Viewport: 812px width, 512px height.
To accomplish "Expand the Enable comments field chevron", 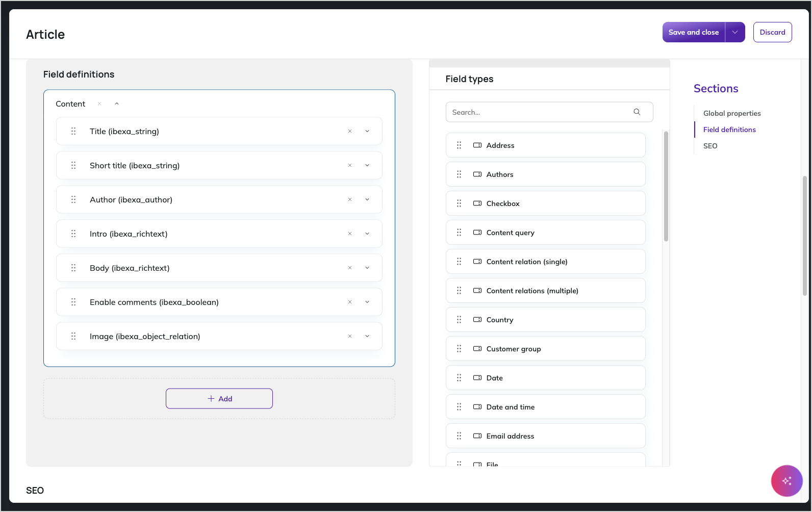I will pyautogui.click(x=367, y=302).
